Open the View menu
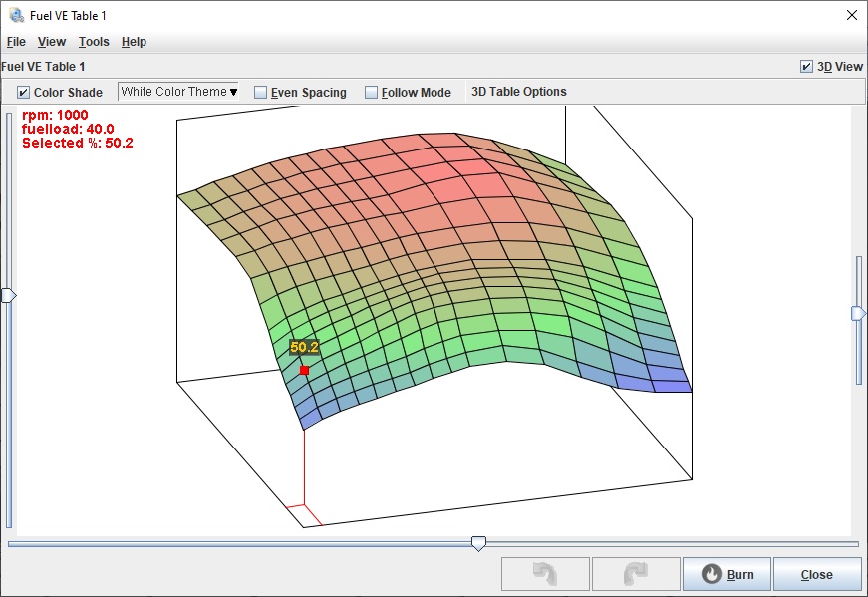 click(x=52, y=42)
